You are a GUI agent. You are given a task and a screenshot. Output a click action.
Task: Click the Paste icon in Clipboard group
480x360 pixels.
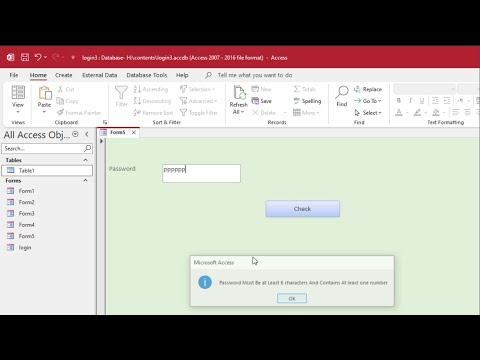45,93
